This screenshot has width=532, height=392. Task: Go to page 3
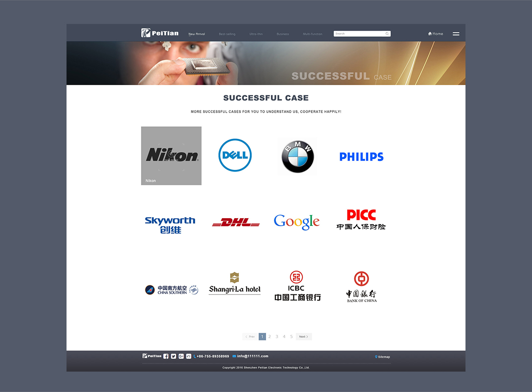pos(277,337)
